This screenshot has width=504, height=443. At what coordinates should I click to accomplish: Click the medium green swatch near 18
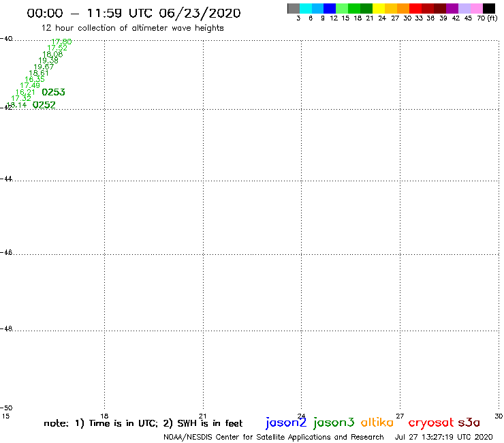[x=355, y=8]
